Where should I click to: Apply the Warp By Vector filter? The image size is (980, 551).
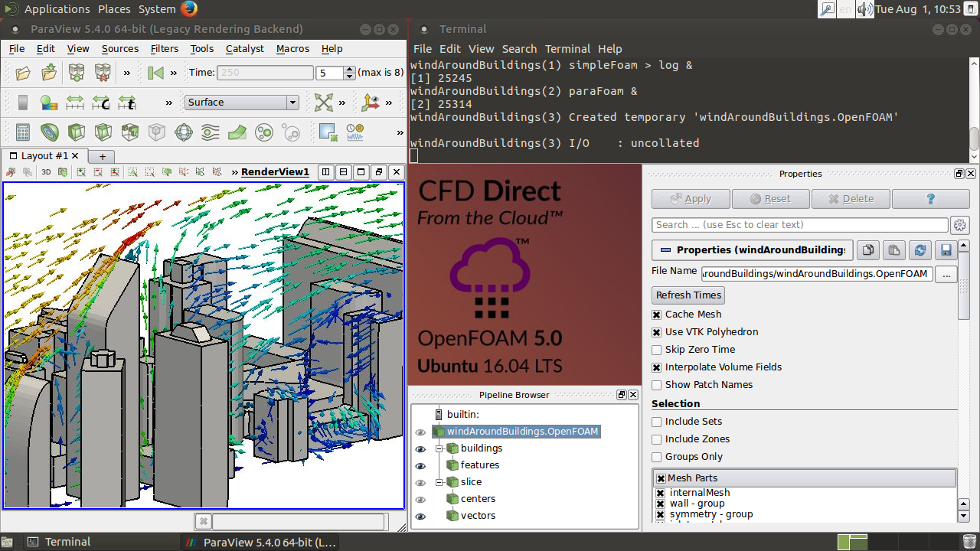click(237, 132)
